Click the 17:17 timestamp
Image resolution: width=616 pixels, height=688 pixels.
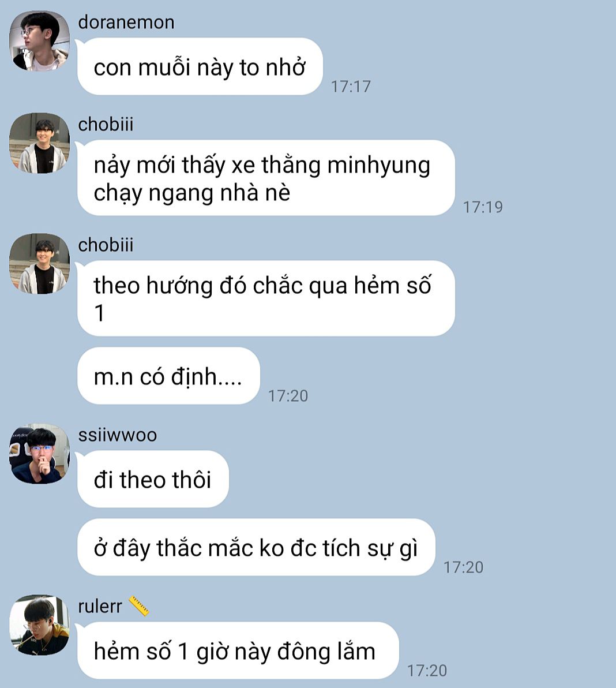click(351, 87)
